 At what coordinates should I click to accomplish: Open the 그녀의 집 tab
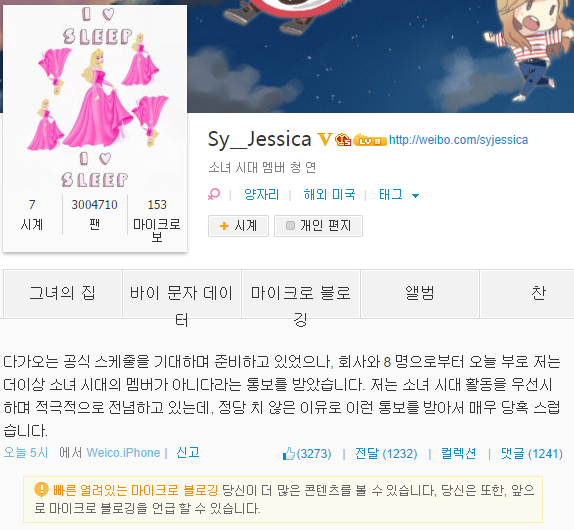(x=63, y=294)
